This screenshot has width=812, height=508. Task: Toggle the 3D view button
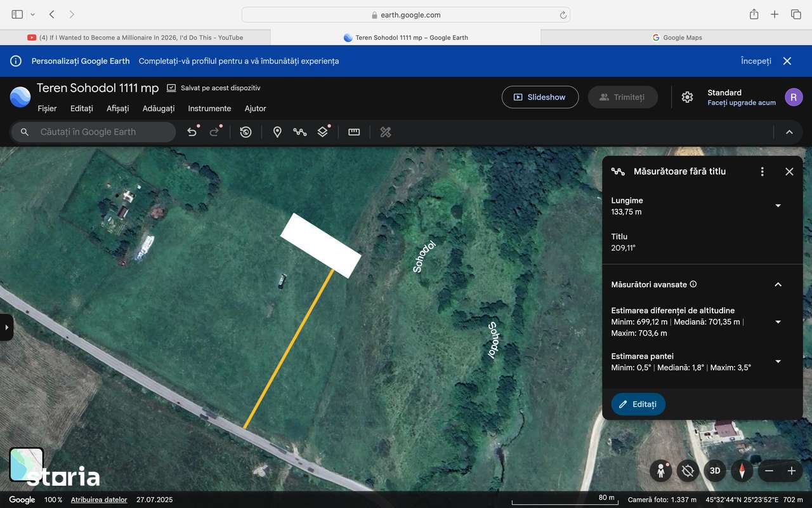point(715,471)
